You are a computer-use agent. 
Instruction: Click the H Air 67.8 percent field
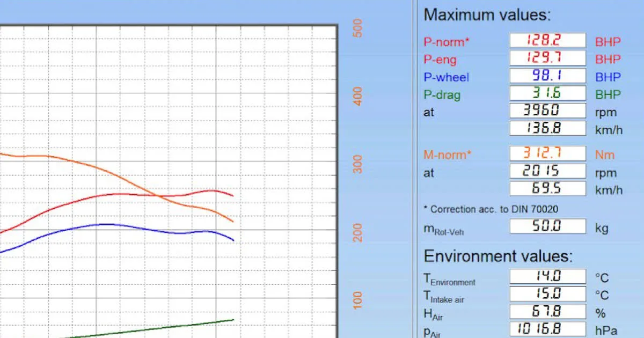[547, 312]
